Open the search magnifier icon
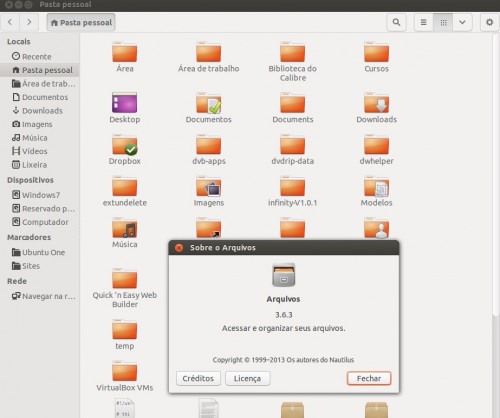The image size is (500, 418). click(396, 22)
